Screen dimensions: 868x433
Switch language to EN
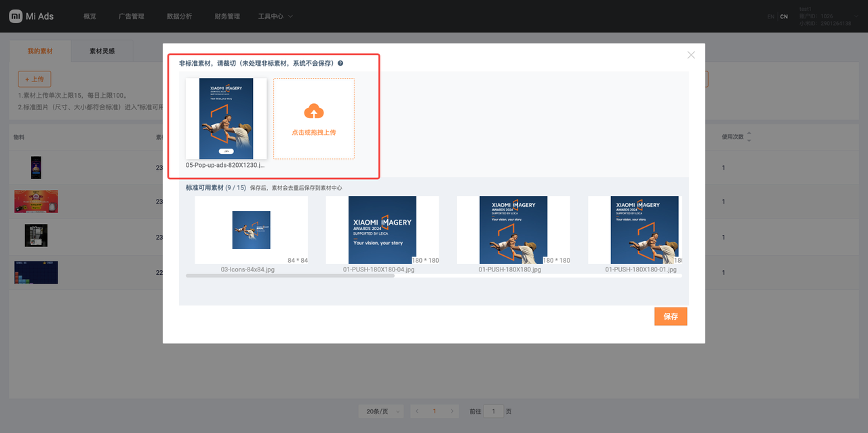[770, 16]
